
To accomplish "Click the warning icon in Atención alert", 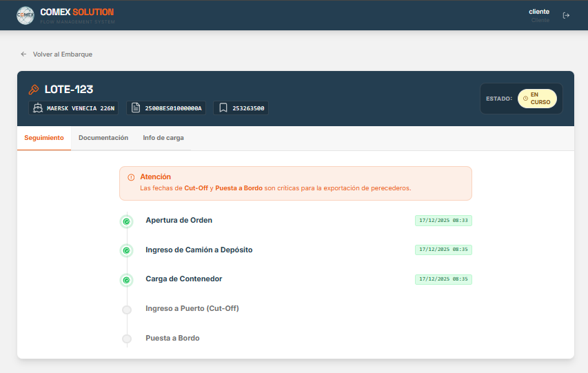I will 131,177.
